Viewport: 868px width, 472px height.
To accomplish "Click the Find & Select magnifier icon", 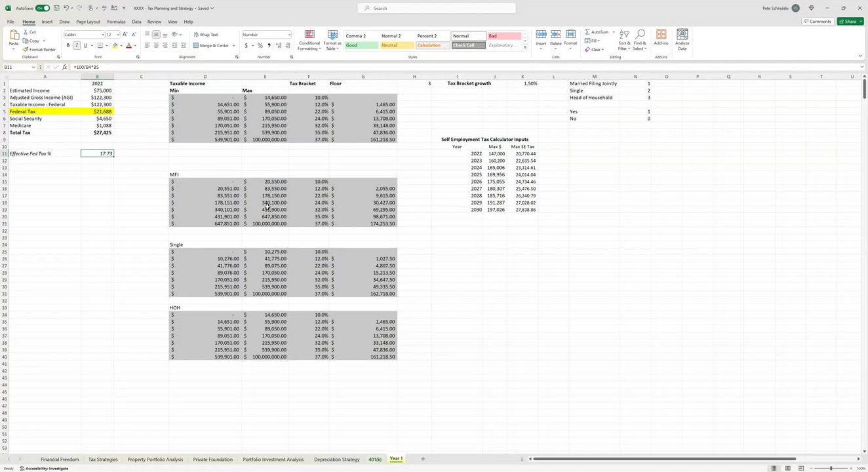I will pyautogui.click(x=640, y=34).
